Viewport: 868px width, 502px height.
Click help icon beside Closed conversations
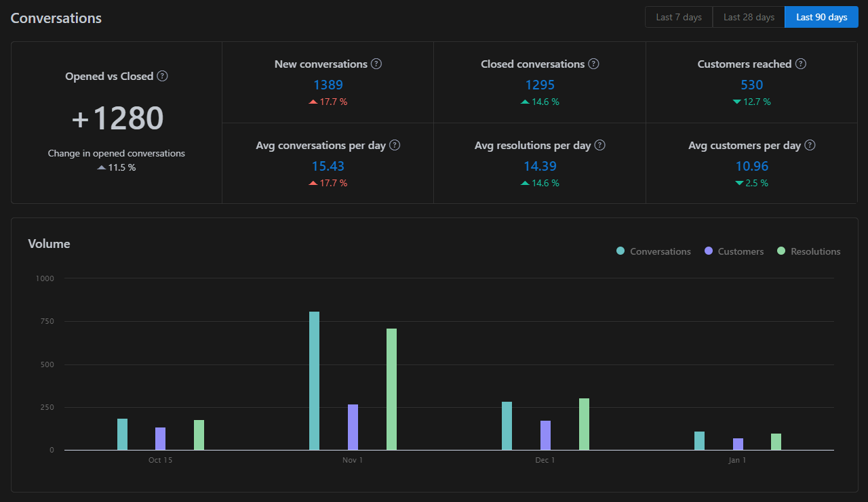point(593,64)
